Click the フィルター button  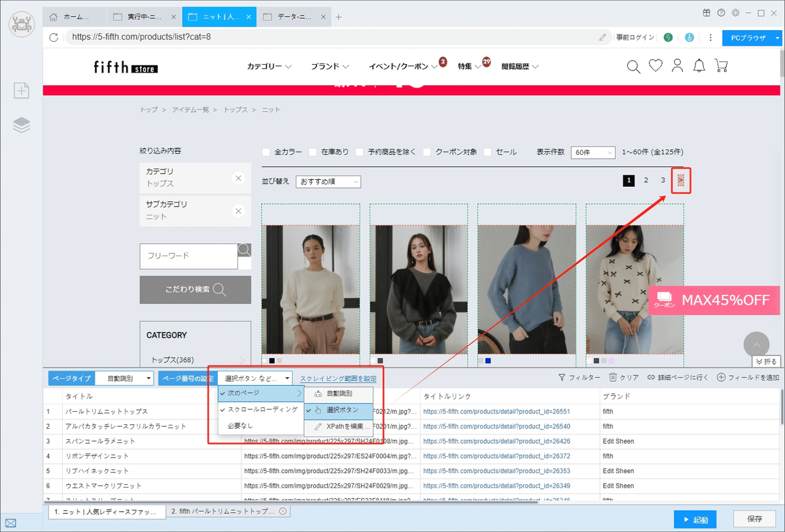click(x=579, y=378)
